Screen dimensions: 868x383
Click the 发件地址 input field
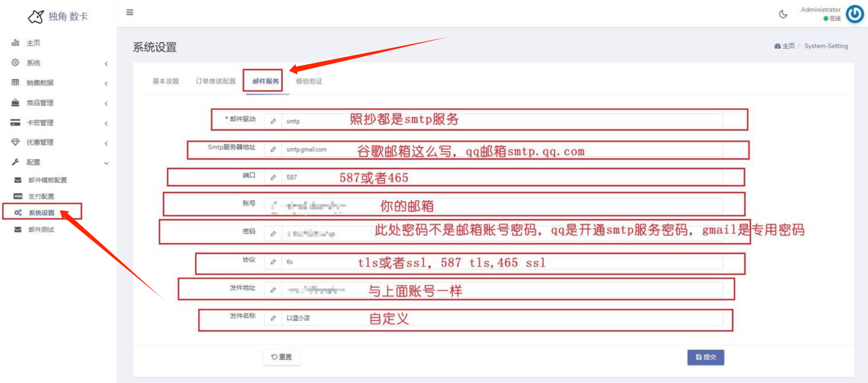point(502,290)
